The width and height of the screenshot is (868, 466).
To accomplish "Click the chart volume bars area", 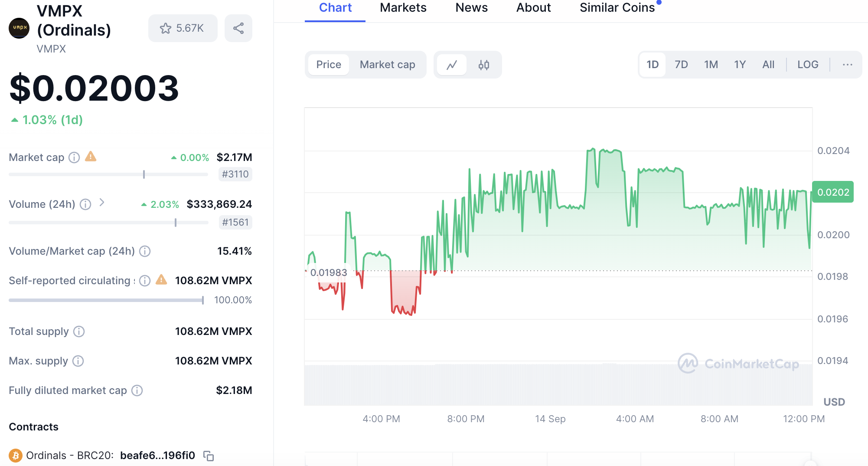I will pyautogui.click(x=558, y=385).
